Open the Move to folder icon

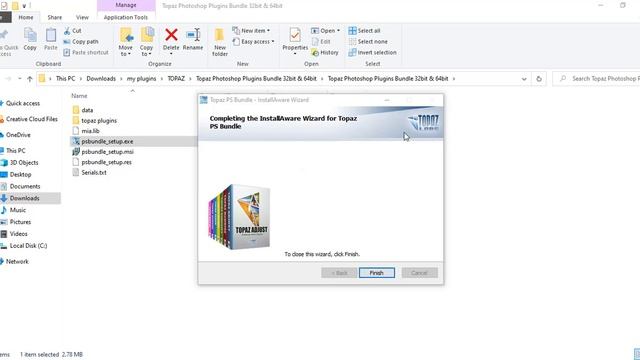click(x=126, y=41)
